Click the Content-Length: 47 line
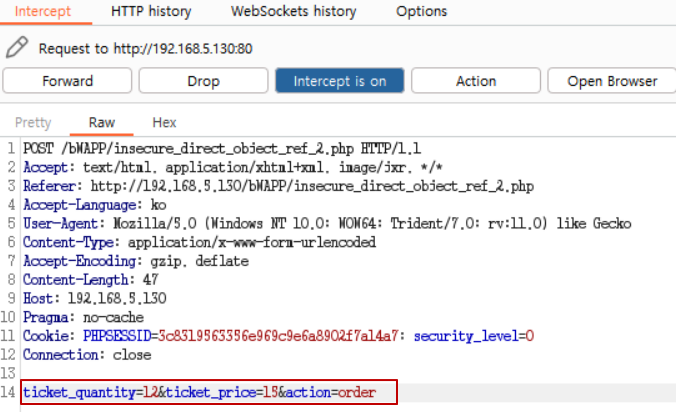 click(91, 280)
